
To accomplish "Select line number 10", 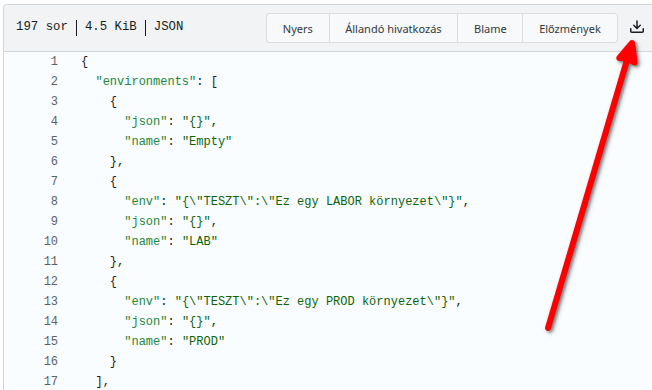I will click(x=51, y=241).
